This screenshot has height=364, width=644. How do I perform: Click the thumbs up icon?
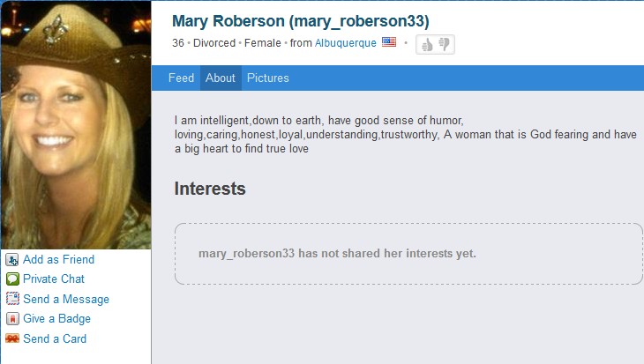pos(428,44)
